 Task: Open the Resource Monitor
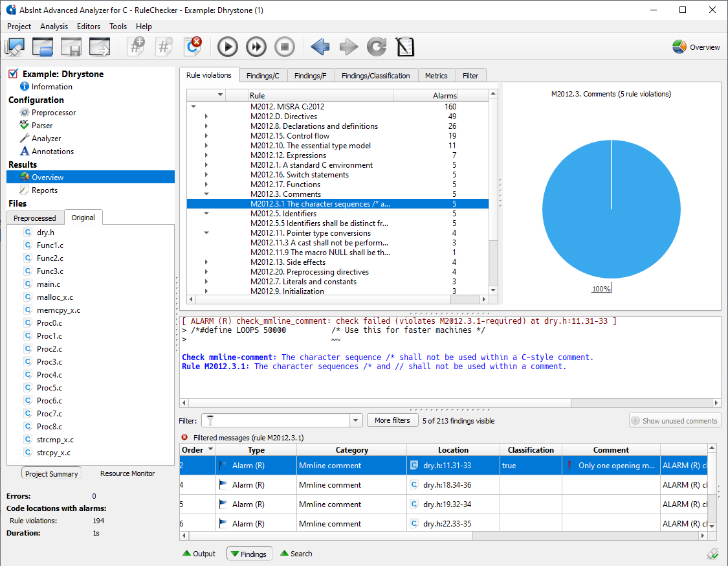coord(127,473)
